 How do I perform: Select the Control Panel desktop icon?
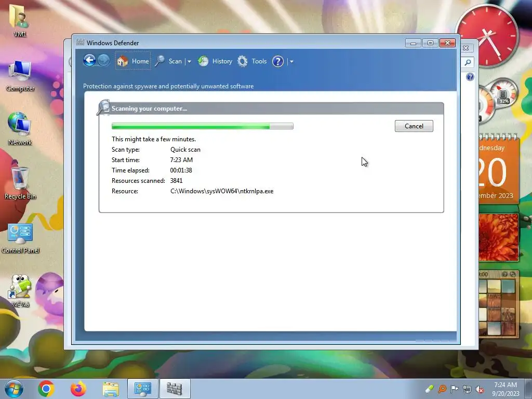[x=20, y=238]
